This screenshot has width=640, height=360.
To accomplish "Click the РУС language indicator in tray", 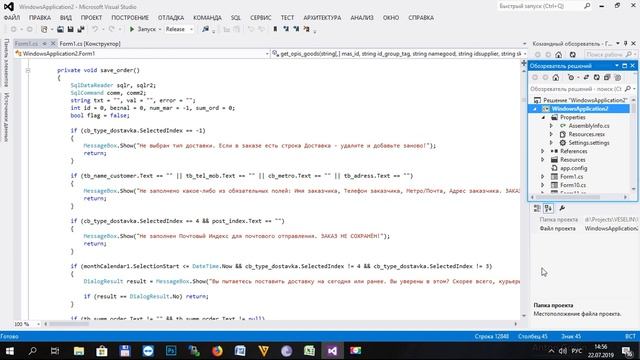I will (x=577, y=351).
